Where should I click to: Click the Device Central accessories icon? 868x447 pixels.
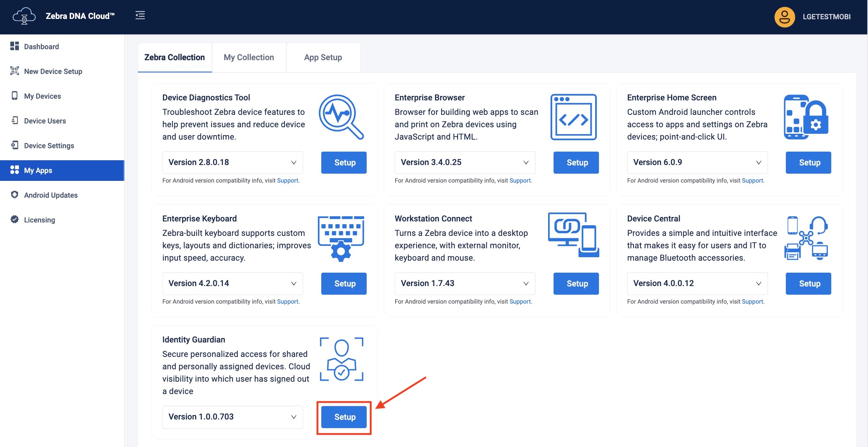(x=806, y=238)
